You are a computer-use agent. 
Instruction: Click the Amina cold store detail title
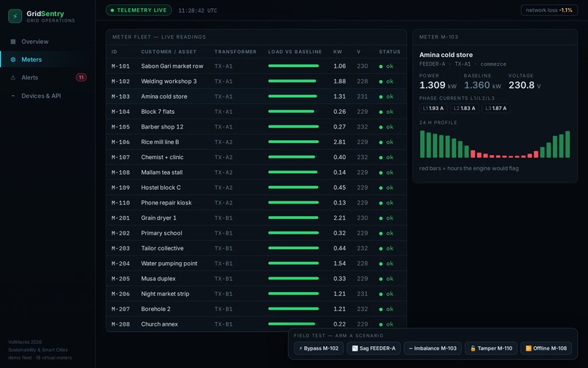446,55
